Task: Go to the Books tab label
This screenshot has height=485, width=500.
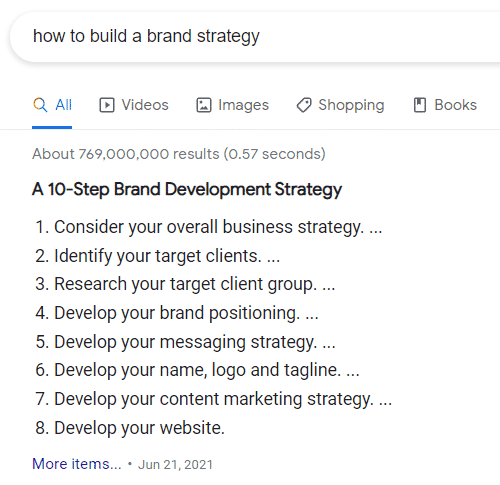Action: [455, 105]
